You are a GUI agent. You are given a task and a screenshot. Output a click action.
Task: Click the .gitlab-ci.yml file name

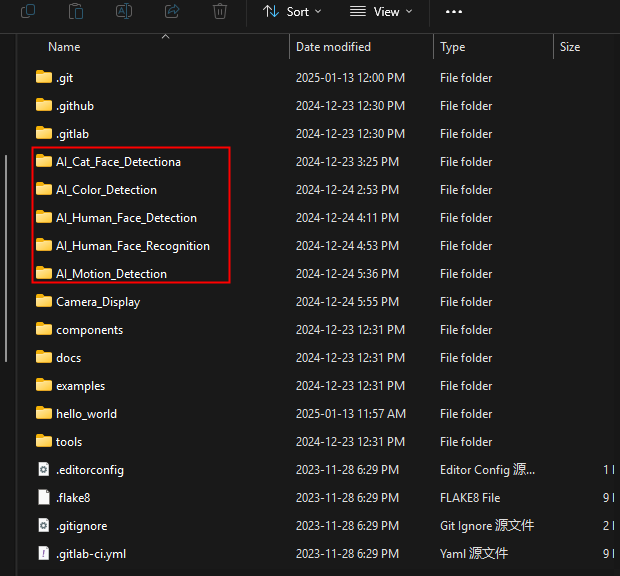(x=91, y=554)
